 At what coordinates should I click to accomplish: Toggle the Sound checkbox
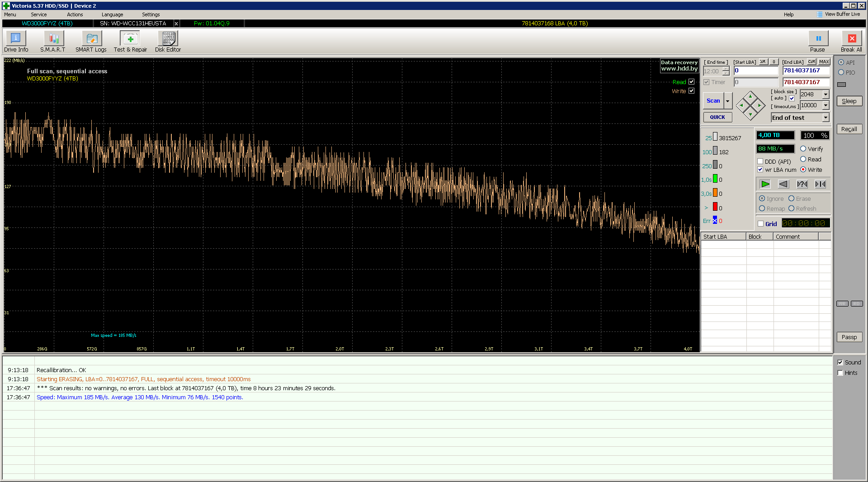[x=840, y=363]
